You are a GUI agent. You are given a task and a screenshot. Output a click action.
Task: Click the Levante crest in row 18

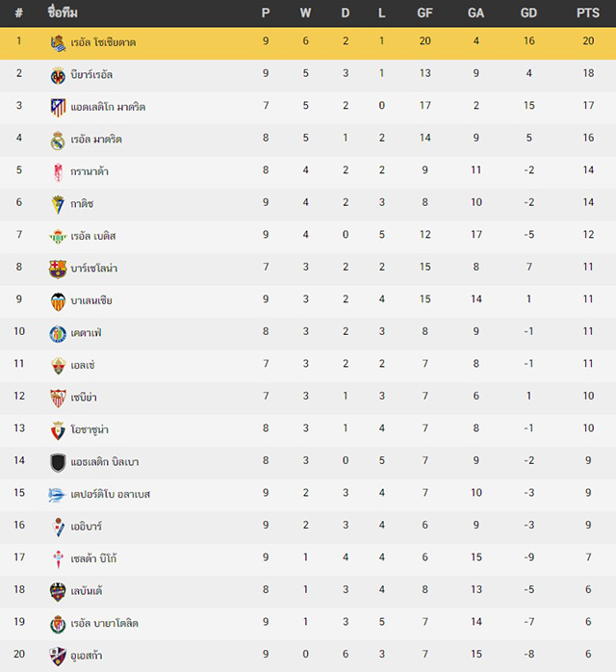[x=58, y=592]
